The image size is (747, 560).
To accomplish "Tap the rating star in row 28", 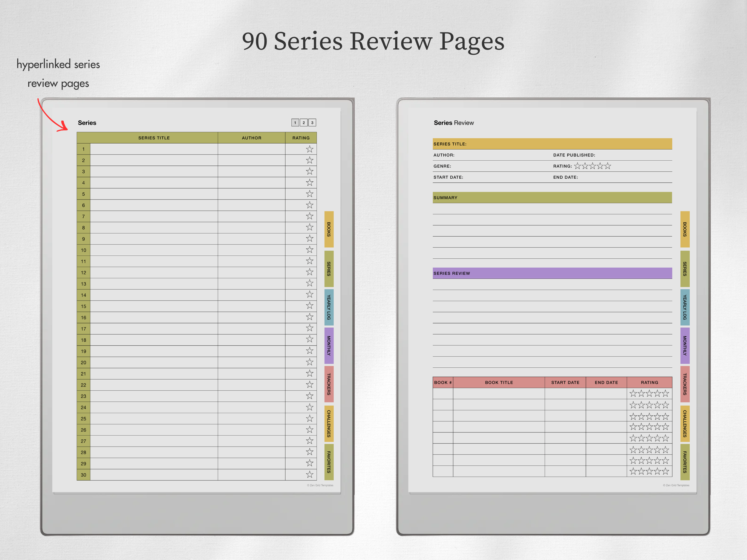I will point(310,452).
